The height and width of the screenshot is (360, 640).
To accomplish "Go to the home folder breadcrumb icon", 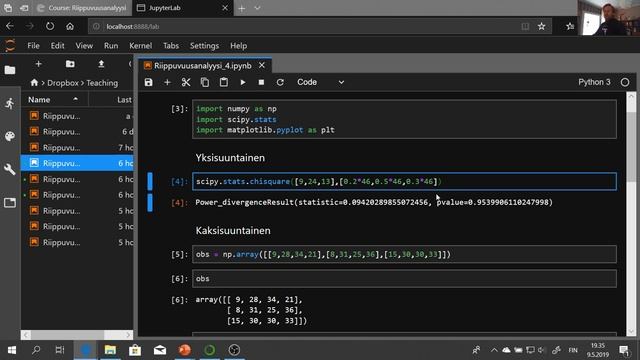I will click(34, 83).
